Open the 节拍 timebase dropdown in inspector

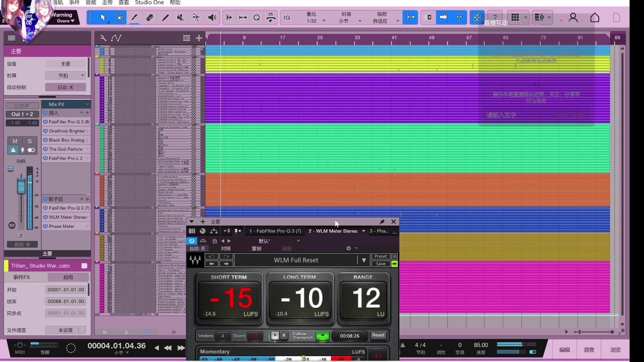tap(66, 75)
